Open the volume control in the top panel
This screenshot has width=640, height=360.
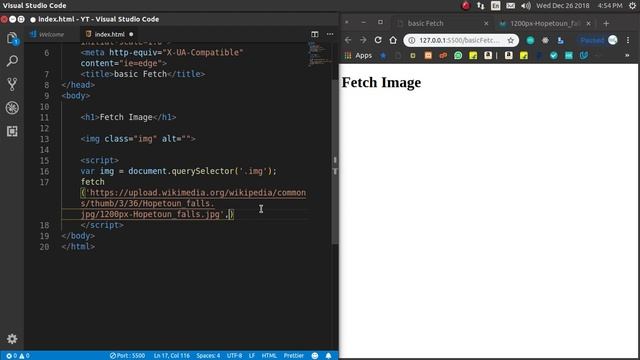[526, 6]
